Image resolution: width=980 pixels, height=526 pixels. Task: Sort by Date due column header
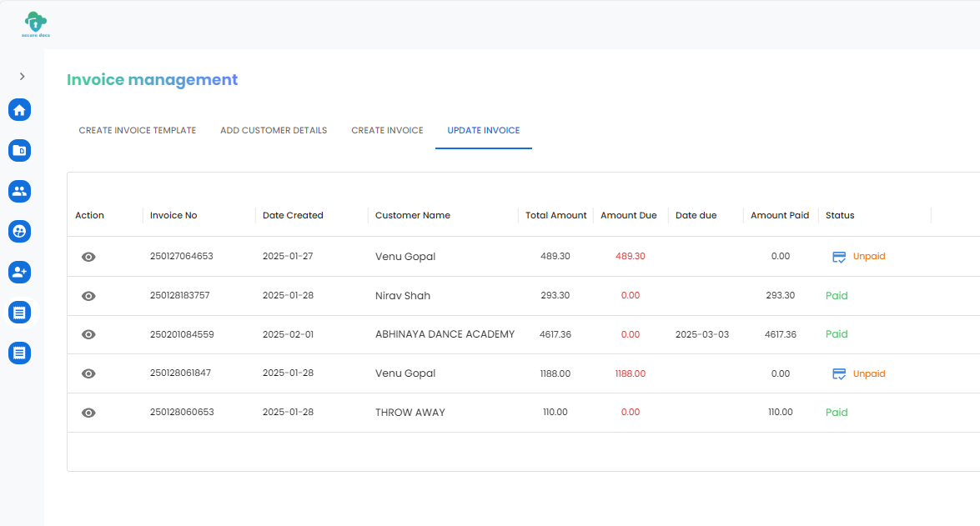pyautogui.click(x=696, y=216)
